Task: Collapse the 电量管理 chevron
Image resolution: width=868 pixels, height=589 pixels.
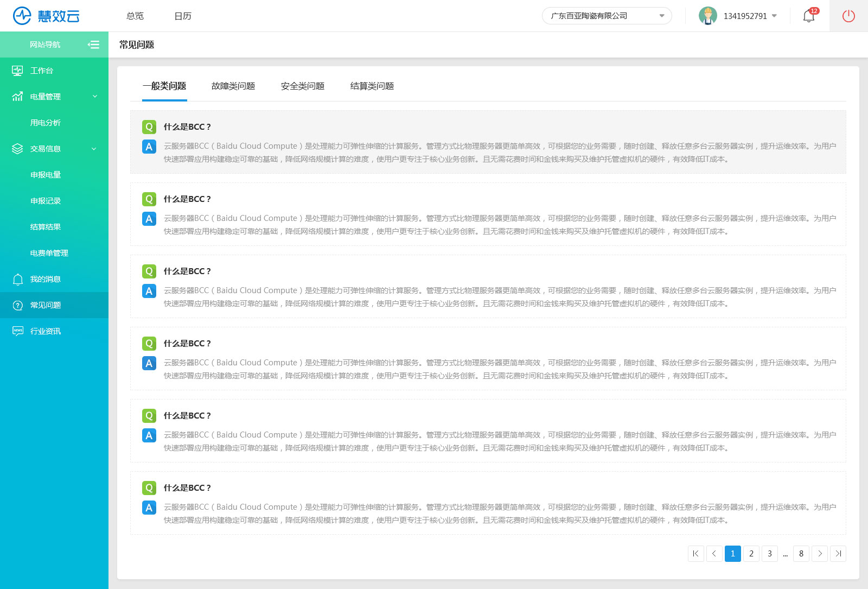Action: pyautogui.click(x=95, y=97)
